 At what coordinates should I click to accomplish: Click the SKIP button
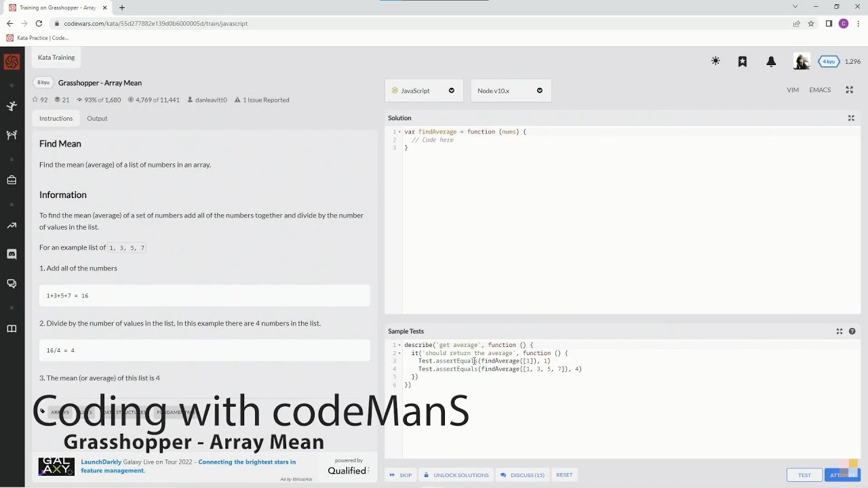(x=400, y=475)
